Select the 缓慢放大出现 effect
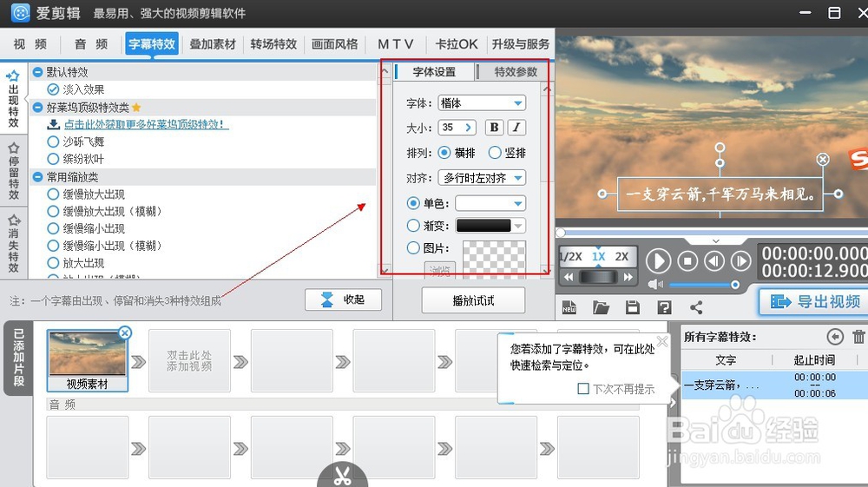The image size is (868, 487). tap(53, 194)
